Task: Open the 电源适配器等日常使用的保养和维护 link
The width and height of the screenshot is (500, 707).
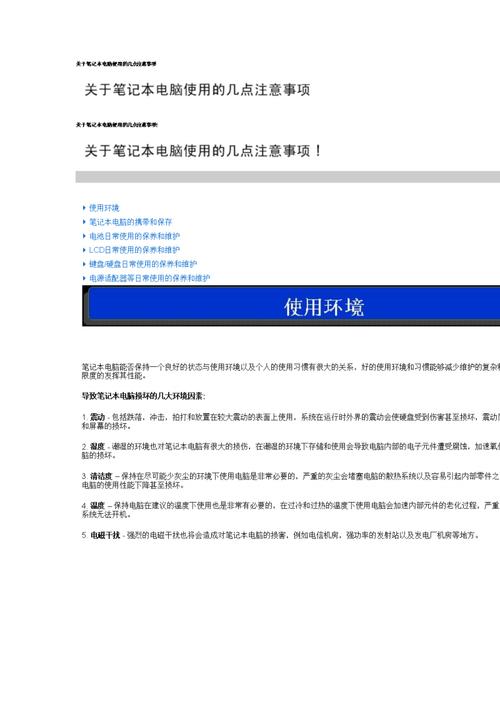Action: coord(149,278)
